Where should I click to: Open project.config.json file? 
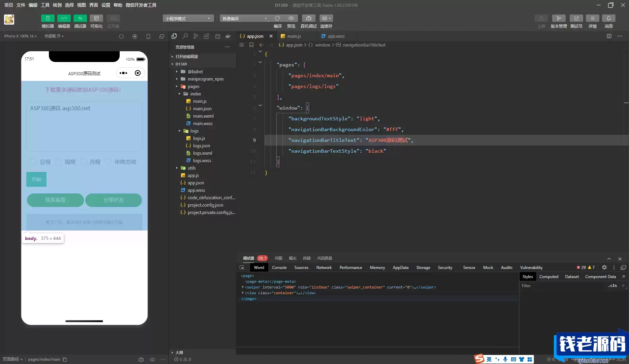(x=205, y=205)
